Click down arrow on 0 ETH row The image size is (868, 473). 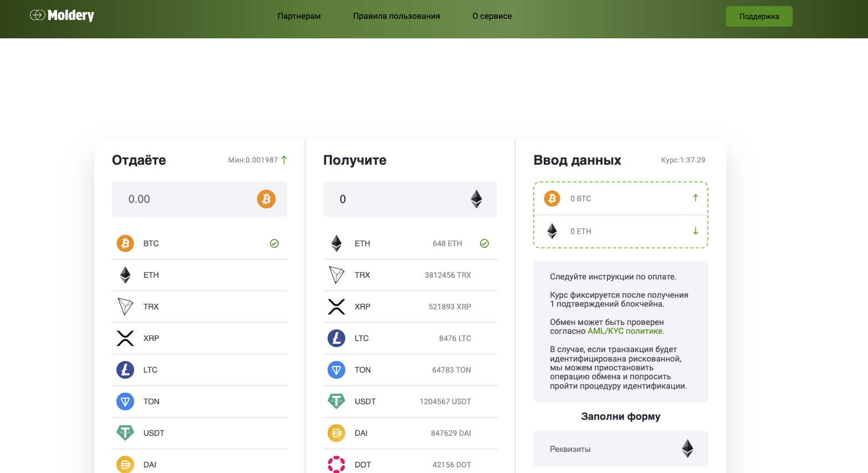tap(696, 231)
